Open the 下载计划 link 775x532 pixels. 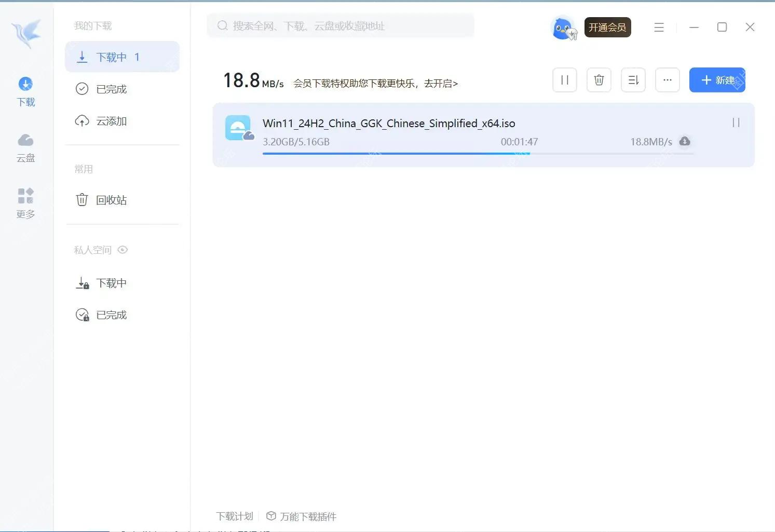click(x=235, y=516)
